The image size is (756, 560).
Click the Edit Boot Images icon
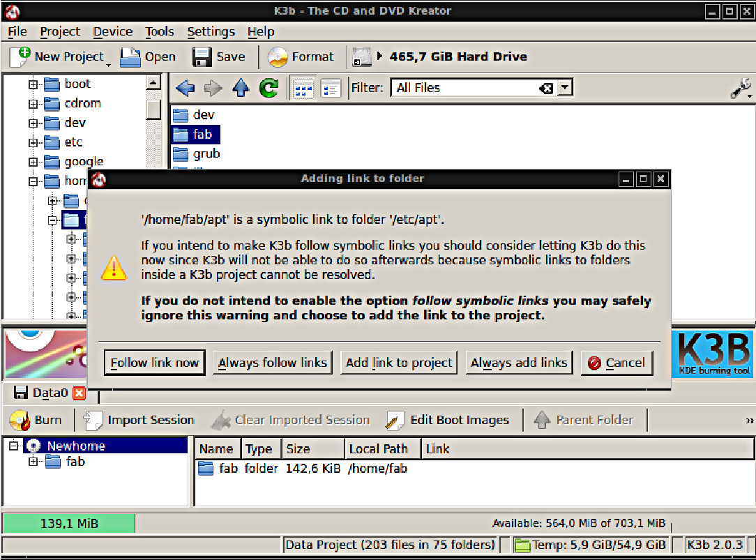[x=395, y=421]
